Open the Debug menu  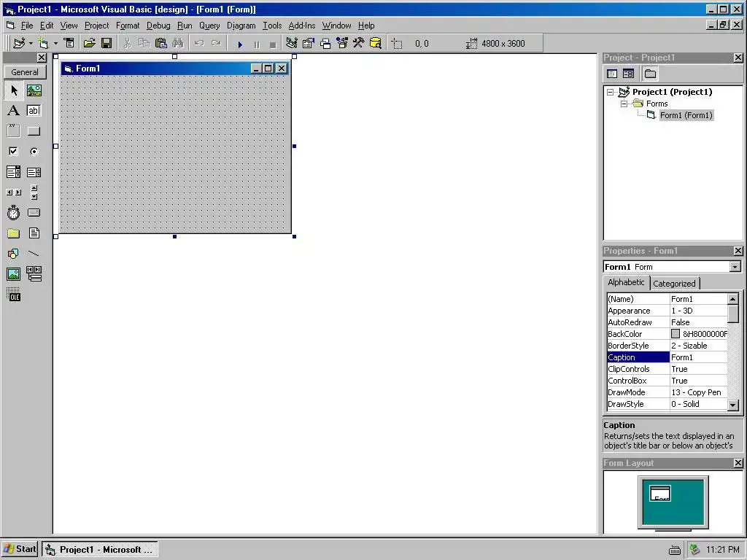click(158, 26)
